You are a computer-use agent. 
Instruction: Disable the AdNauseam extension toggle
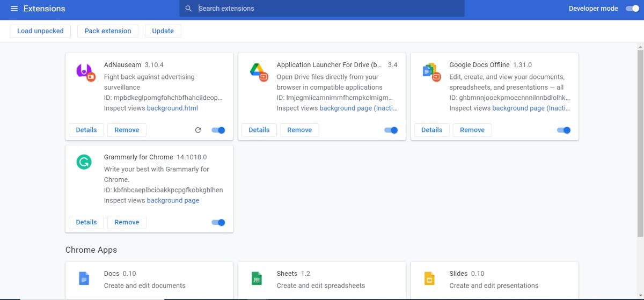pos(218,130)
